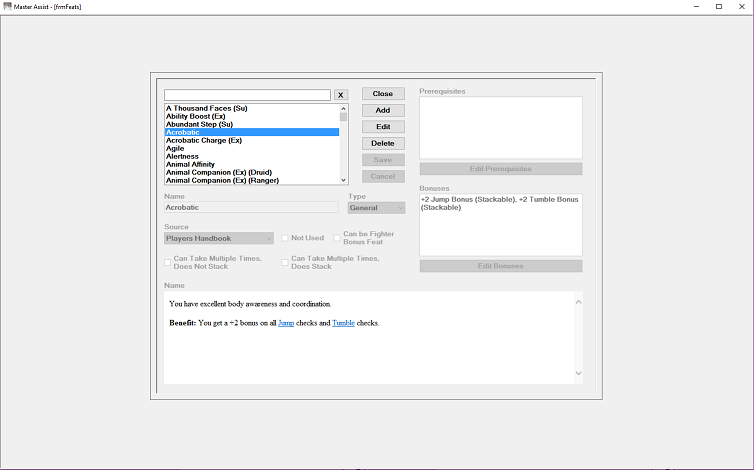Select the highlighted 'Acrobatic' list entry
The height and width of the screenshot is (470, 754).
(252, 132)
